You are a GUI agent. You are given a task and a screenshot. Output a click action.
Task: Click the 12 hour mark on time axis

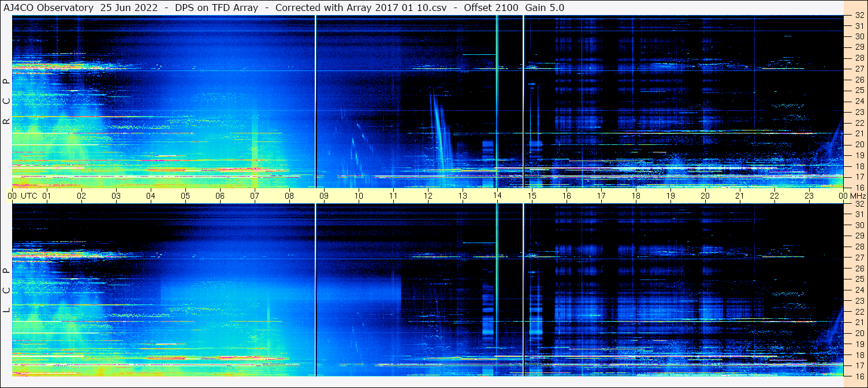(x=428, y=196)
